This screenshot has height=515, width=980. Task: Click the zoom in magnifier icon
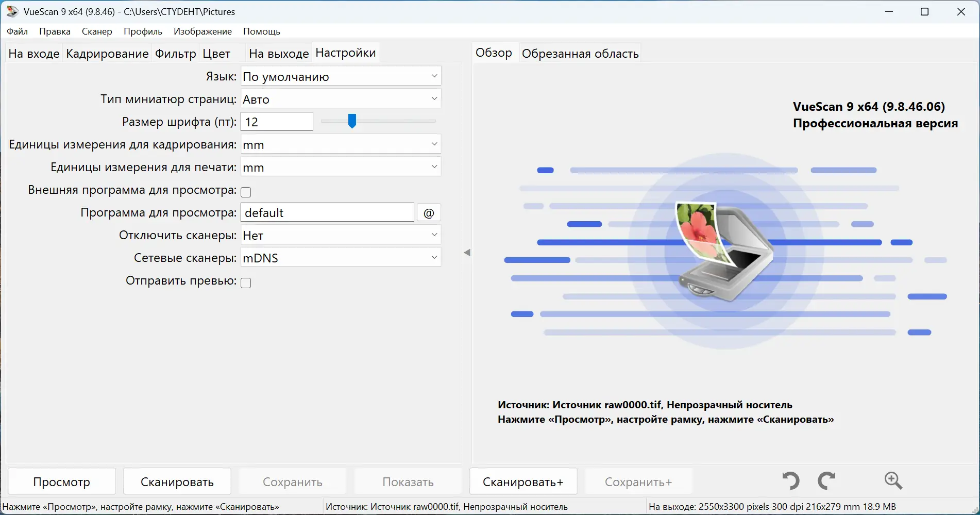click(x=893, y=481)
